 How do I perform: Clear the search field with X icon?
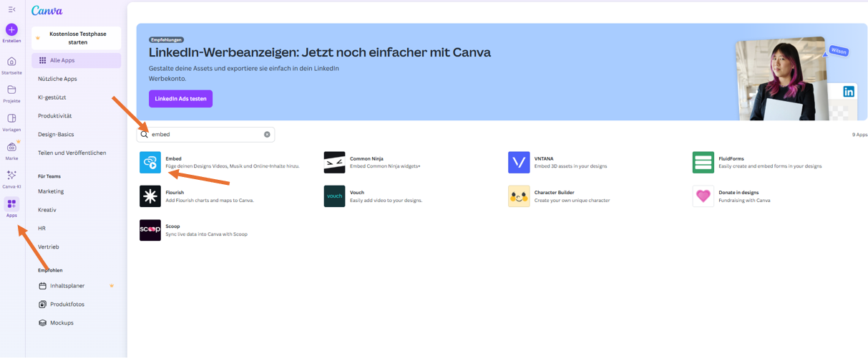click(267, 135)
